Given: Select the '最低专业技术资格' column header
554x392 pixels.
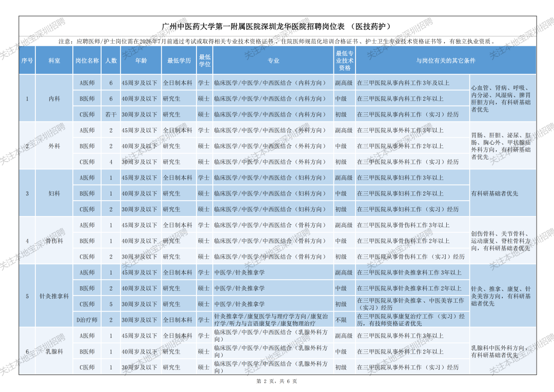Looking at the screenshot, I should [x=345, y=61].
